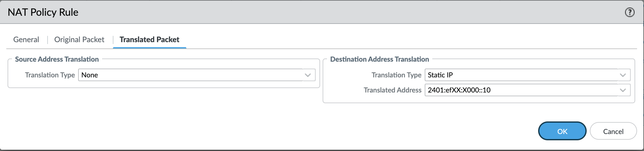This screenshot has width=644, height=151.
Task: Open the Original Packet tab
Action: [79, 40]
